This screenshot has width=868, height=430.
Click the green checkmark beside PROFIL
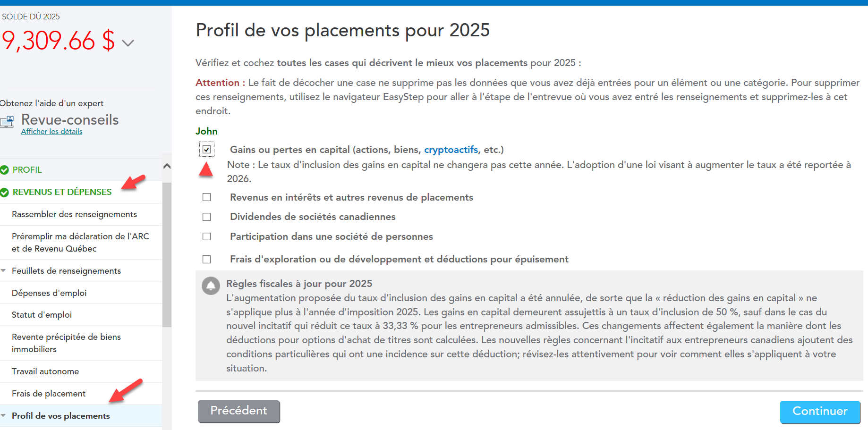(5, 170)
